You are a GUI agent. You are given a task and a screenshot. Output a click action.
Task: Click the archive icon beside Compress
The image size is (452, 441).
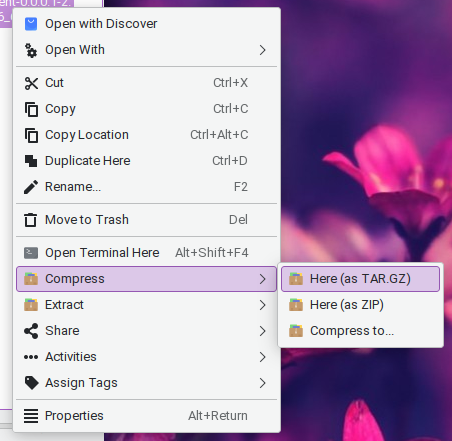pyautogui.click(x=31, y=279)
